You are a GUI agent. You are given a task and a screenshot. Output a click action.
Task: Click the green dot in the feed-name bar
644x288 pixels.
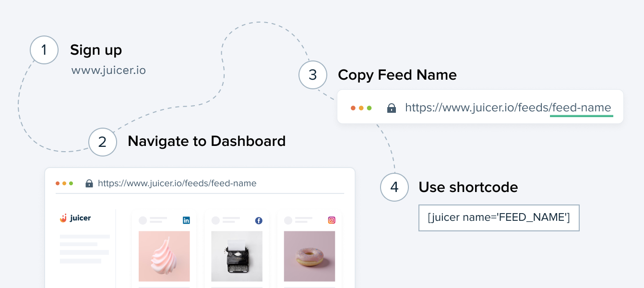[370, 108]
